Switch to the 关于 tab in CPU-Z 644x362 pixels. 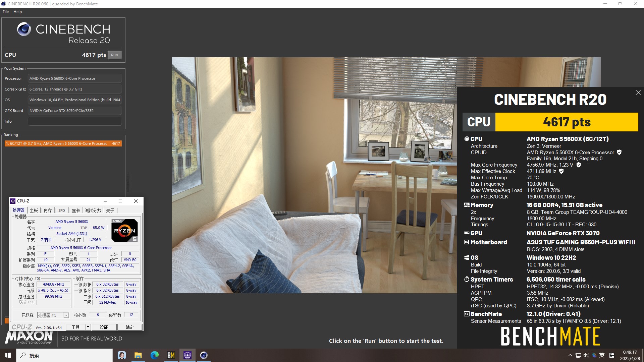[110, 210]
